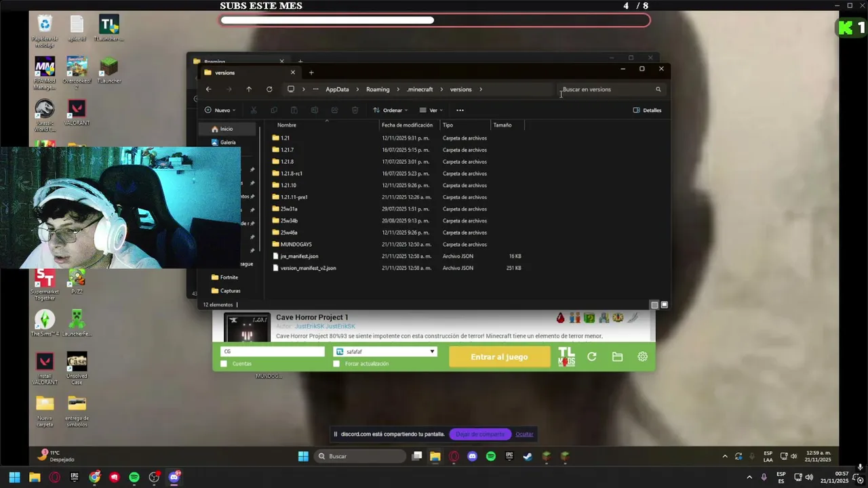Click the Cut scissors icon in Explorer toolbar

(254, 110)
